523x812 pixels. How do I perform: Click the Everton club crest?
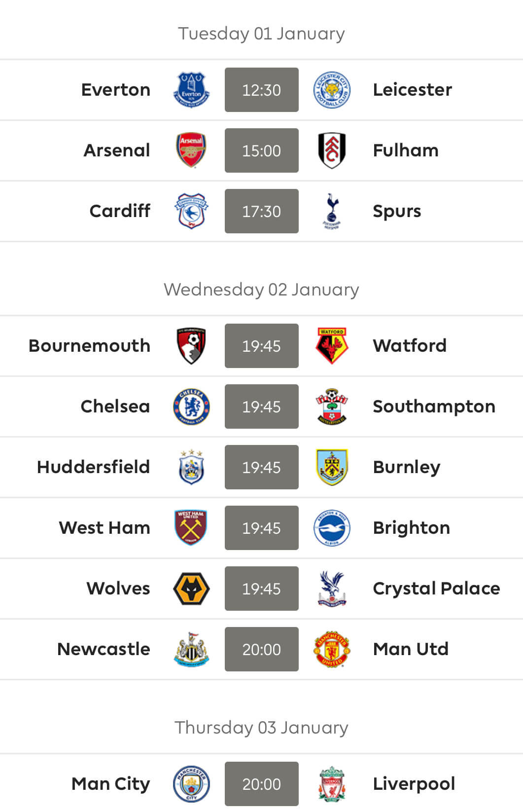191,90
